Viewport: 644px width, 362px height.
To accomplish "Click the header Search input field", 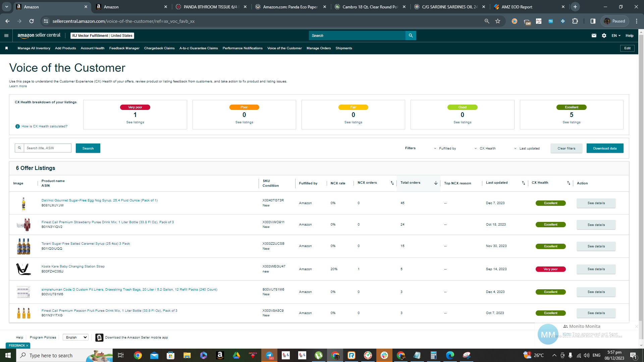I will coord(357,36).
